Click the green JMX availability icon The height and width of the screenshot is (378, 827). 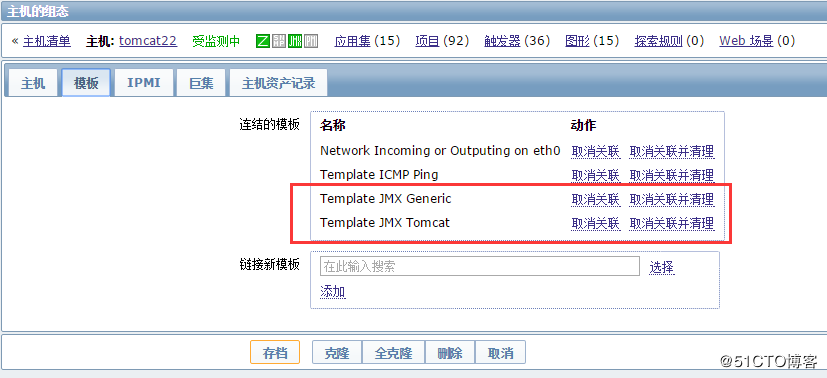pyautogui.click(x=295, y=41)
